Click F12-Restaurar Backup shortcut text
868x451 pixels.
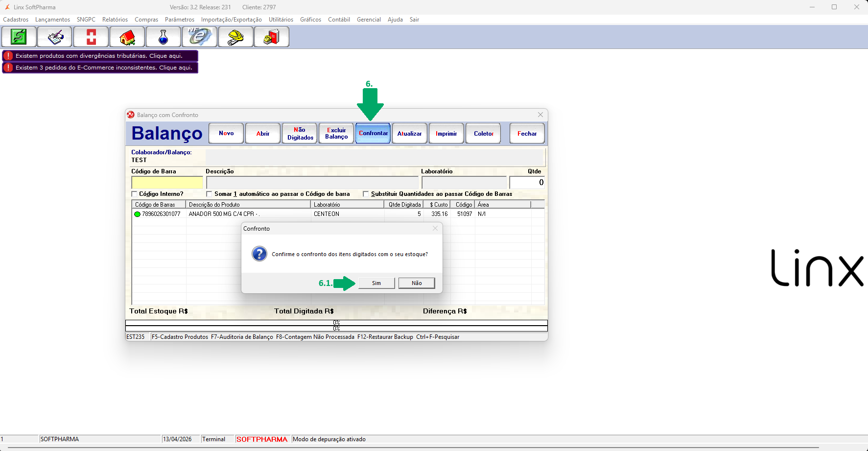(385, 337)
